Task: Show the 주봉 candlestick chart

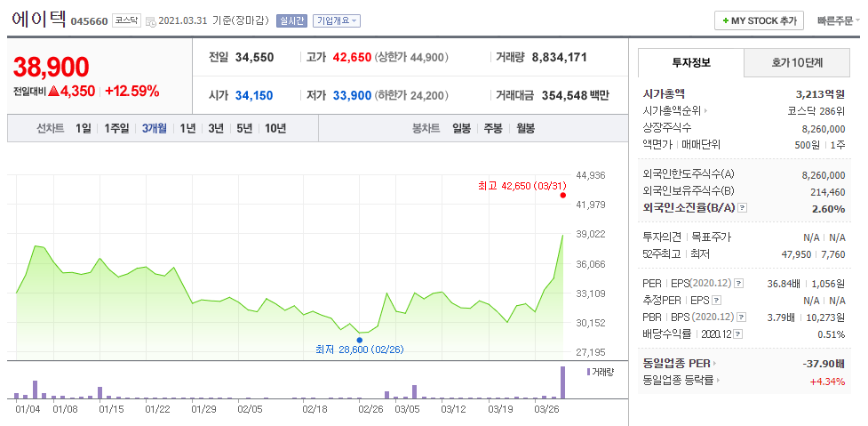Action: click(493, 129)
